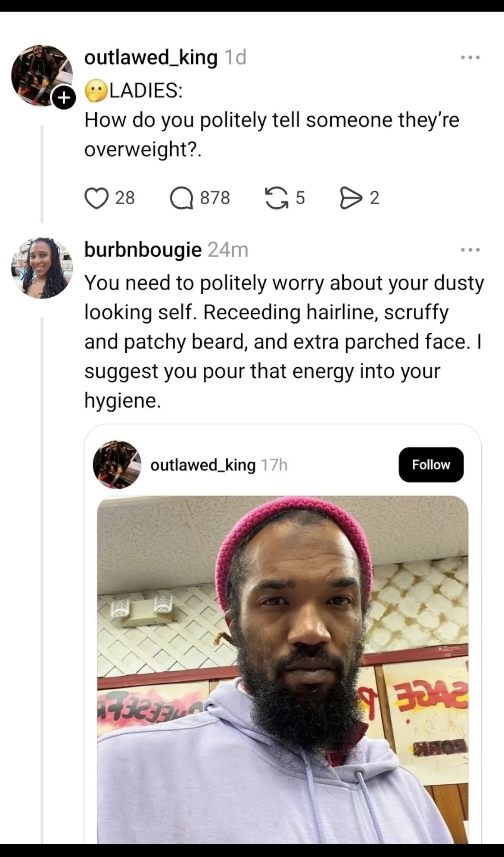Open the 878 replies comment icon
Image resolution: width=504 pixels, height=857 pixels.
pos(181,198)
